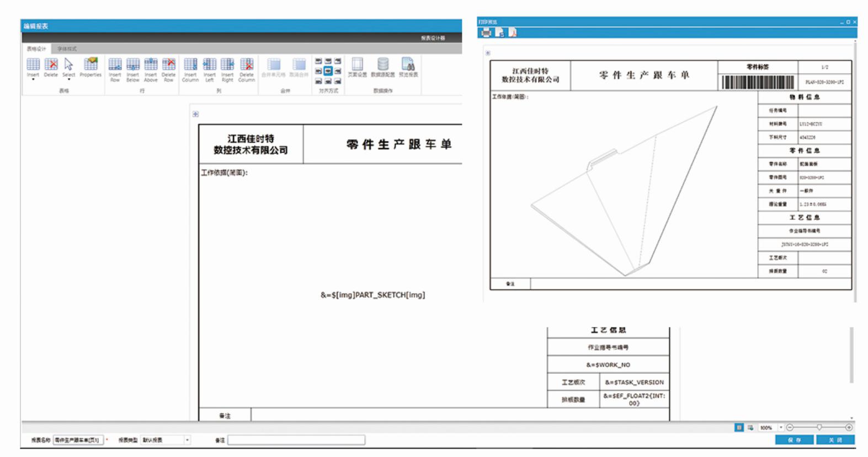Viewport: 868px width, 457px height.
Task: Click Insert Column in the ribbon
Action: (190, 66)
